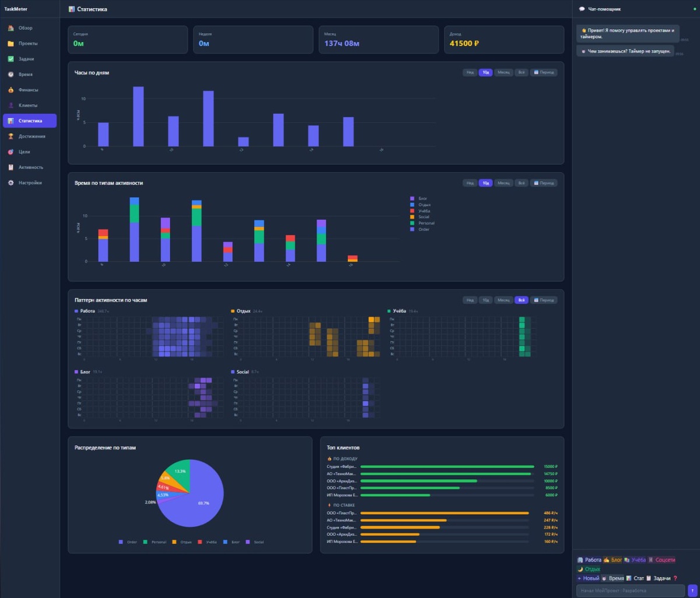This screenshot has height=598, width=700.
Task: Open Клиенты section in sidebar
Action: (30, 105)
